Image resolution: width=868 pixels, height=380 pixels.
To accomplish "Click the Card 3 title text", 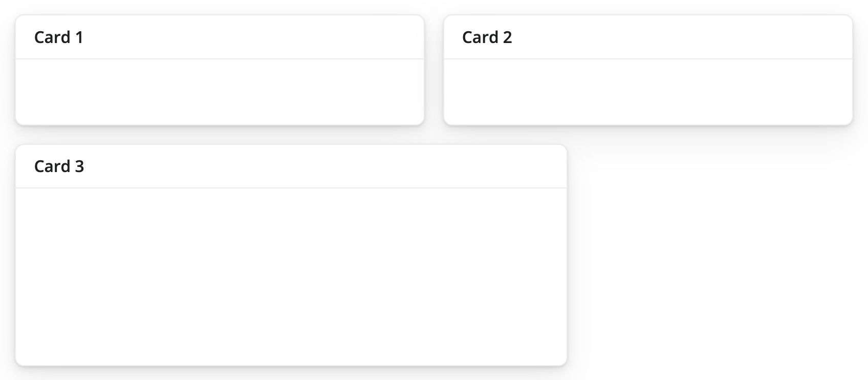I will coord(59,166).
